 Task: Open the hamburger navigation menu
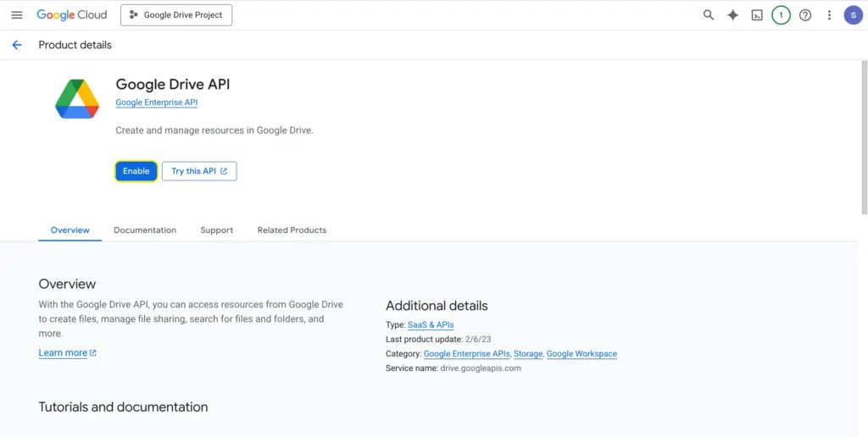point(17,15)
